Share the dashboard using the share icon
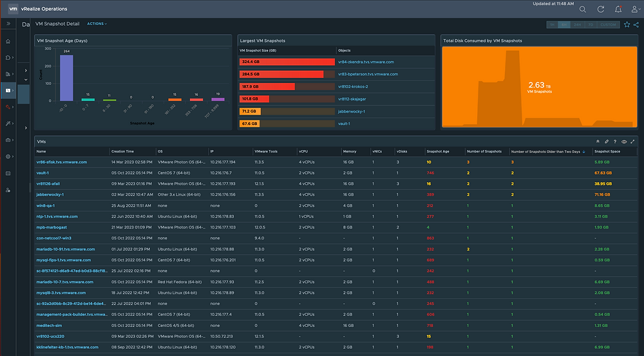Viewport: 644px width, 356px height. coord(636,24)
